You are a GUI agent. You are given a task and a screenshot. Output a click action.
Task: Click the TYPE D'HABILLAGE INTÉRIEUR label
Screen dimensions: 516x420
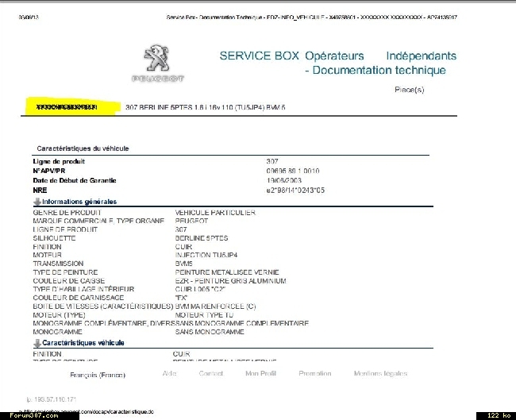click(x=83, y=289)
